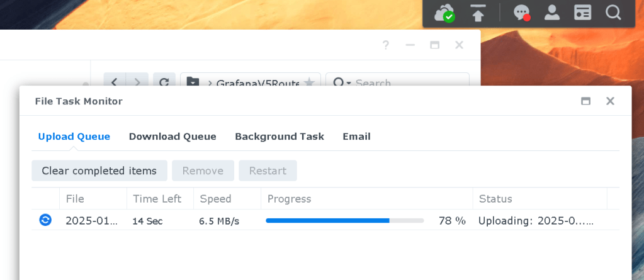The image size is (644, 280).
Task: Open the notifications chat bubble icon
Action: tap(522, 13)
